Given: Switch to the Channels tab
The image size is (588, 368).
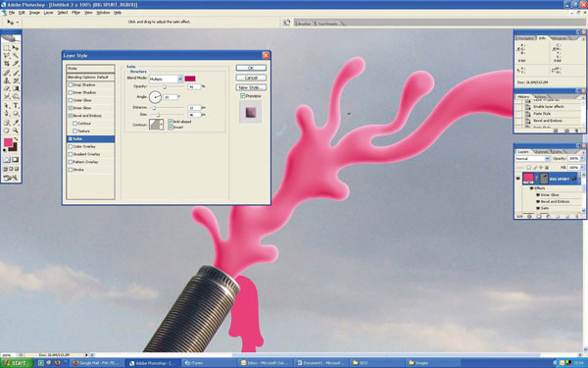Looking at the screenshot, I should (x=541, y=152).
